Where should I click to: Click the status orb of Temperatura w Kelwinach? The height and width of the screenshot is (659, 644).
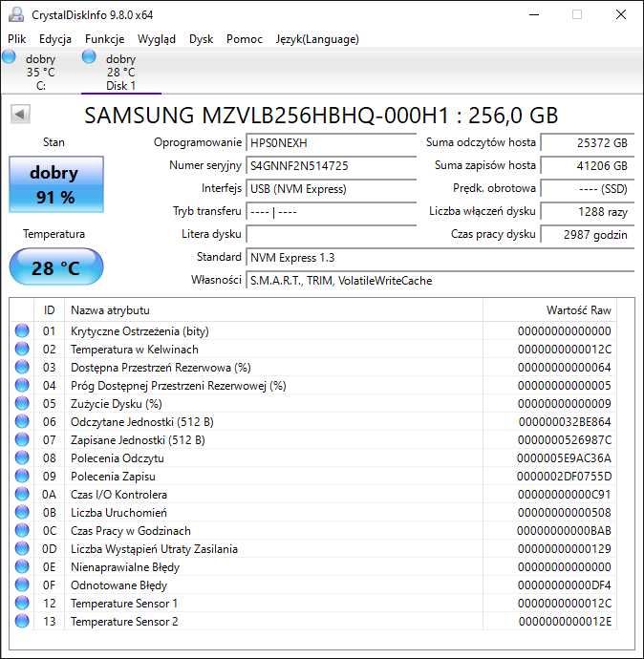pos(22,349)
